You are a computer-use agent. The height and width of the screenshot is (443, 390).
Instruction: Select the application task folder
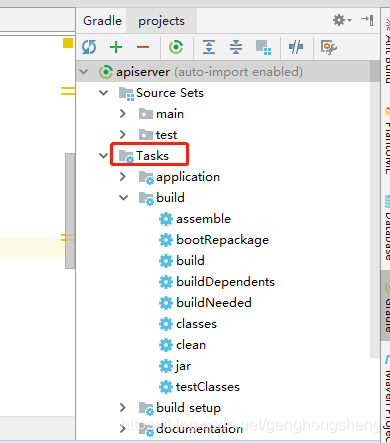(179, 177)
